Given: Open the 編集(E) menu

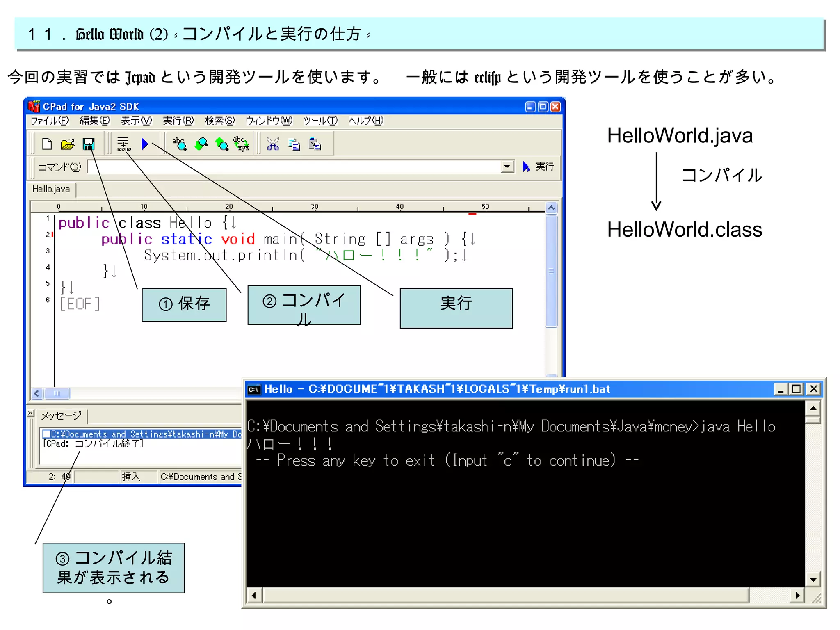Looking at the screenshot, I should pyautogui.click(x=95, y=121).
